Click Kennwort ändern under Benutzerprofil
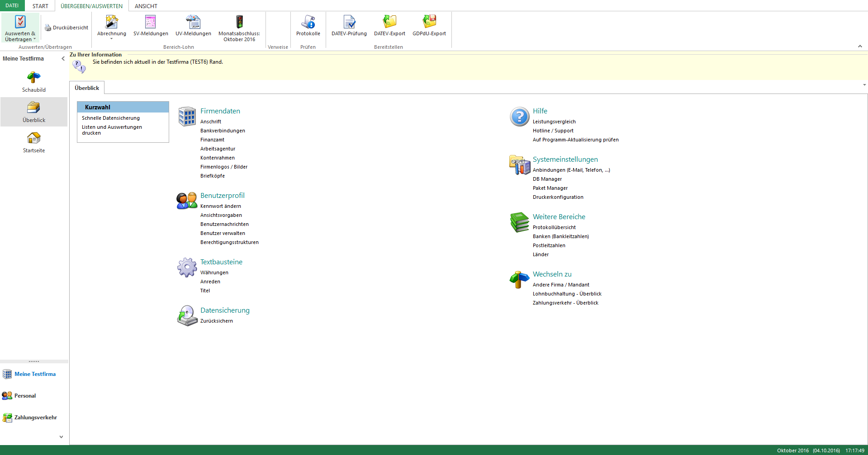 220,206
